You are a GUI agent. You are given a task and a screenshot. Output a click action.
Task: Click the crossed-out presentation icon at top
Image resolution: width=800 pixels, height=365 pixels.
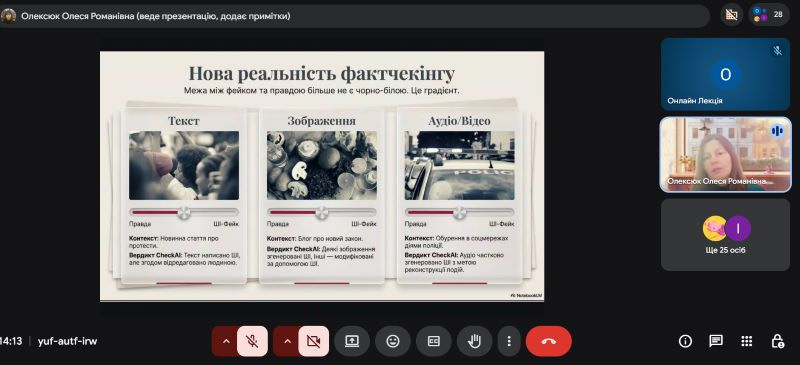pyautogui.click(x=732, y=14)
